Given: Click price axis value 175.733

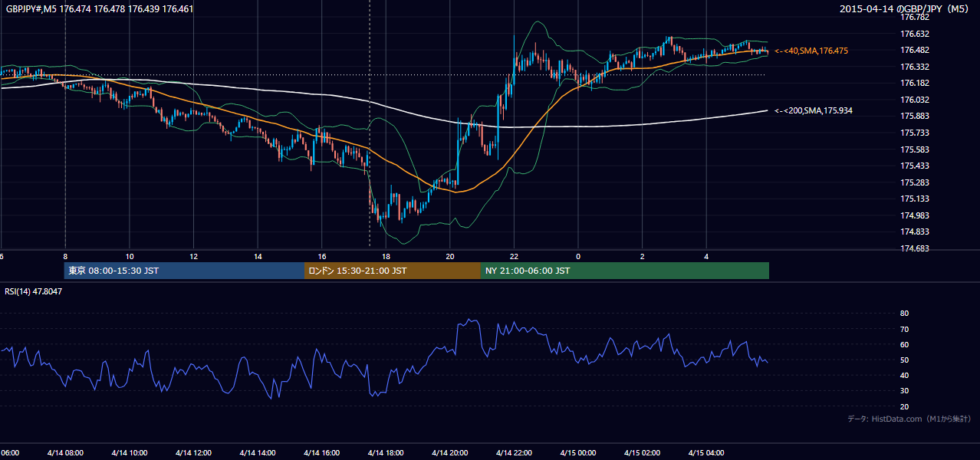Looking at the screenshot, I should [915, 133].
